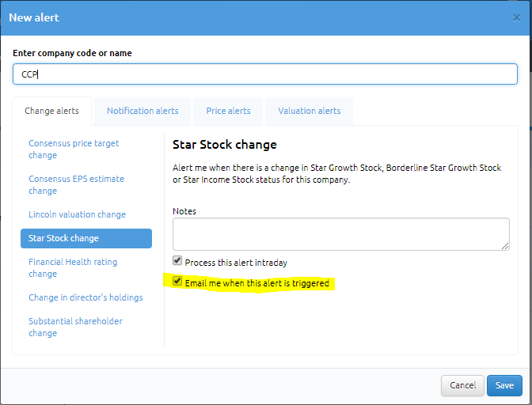Switch to the Change alerts tab
This screenshot has height=405, width=532.
(x=52, y=111)
